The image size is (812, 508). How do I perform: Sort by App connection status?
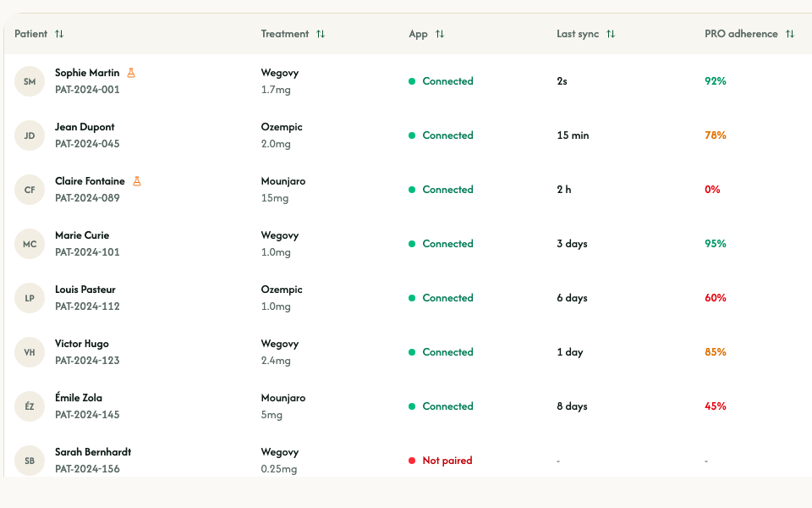click(x=440, y=34)
